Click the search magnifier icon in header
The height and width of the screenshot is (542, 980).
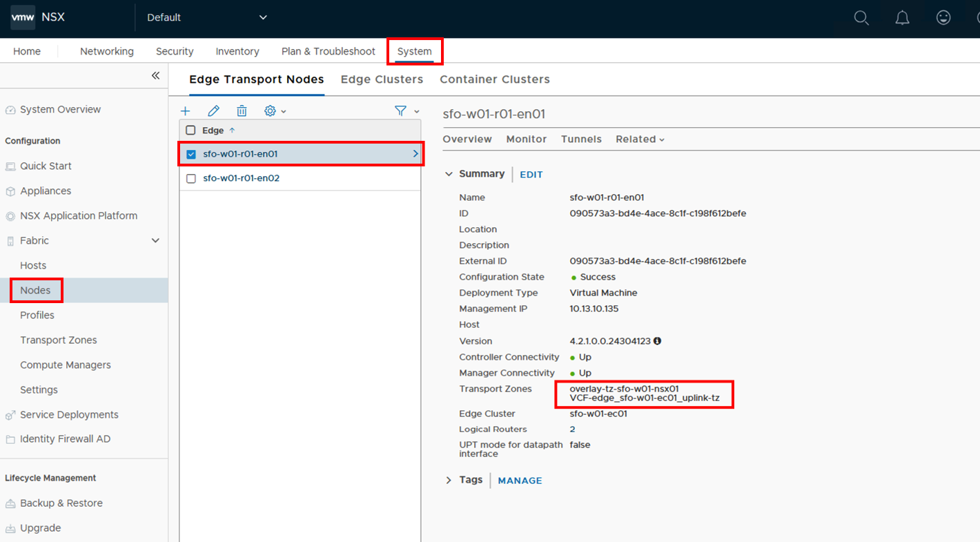[861, 18]
